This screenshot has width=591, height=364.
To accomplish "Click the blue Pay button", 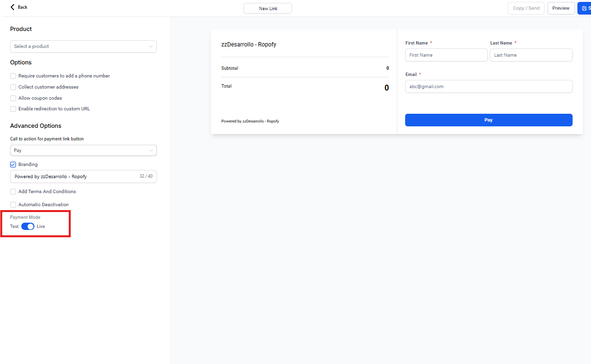I will pos(488,120).
